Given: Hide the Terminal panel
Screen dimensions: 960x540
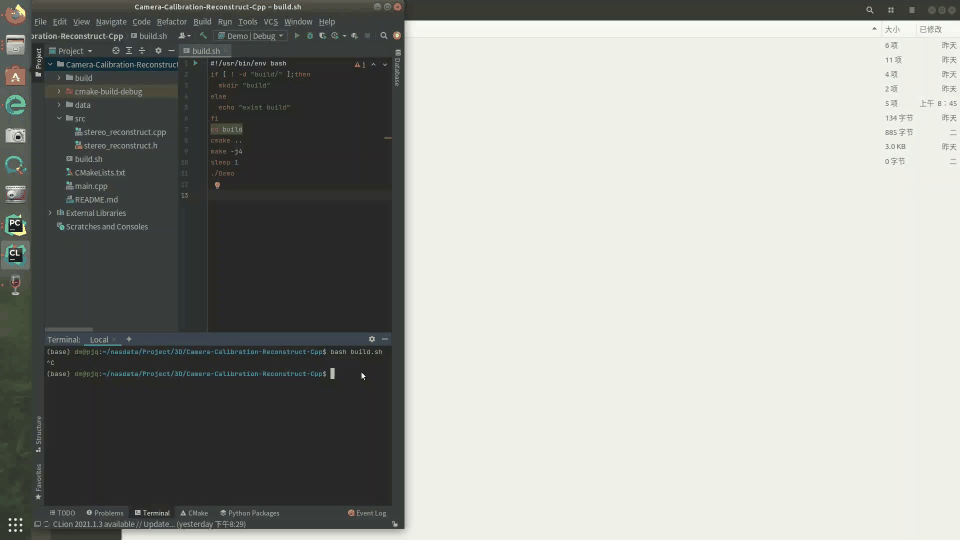Looking at the screenshot, I should pos(384,339).
